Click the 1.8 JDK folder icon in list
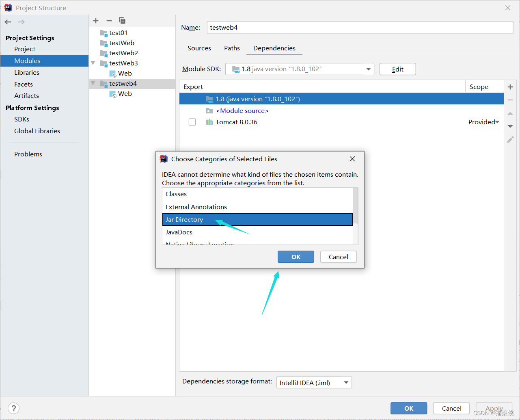Viewport: 520px width, 420px height. (x=209, y=99)
